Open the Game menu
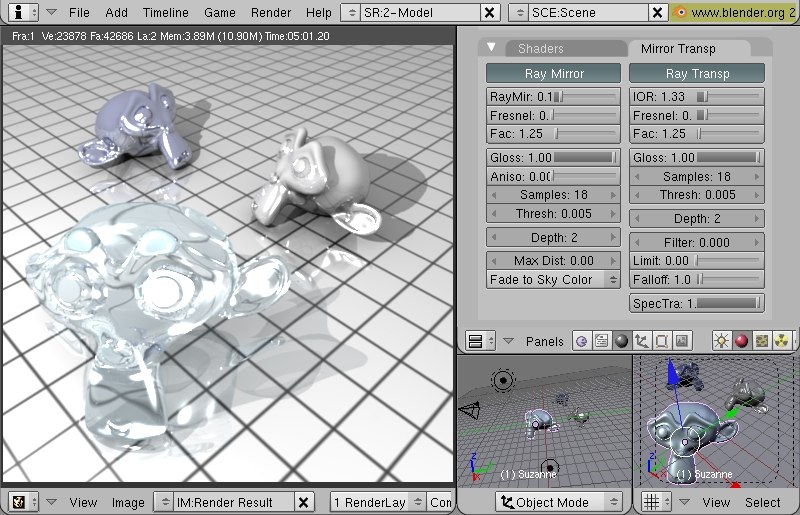 (x=220, y=12)
